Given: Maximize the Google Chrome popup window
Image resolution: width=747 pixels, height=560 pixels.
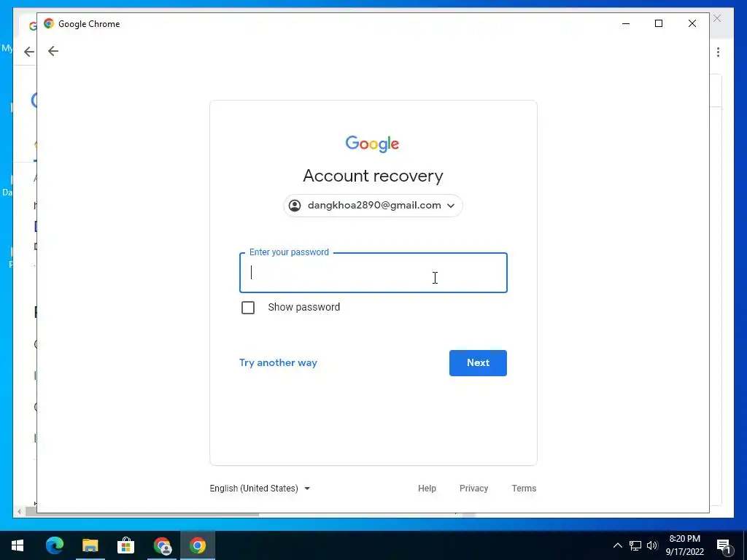Looking at the screenshot, I should coord(659,23).
